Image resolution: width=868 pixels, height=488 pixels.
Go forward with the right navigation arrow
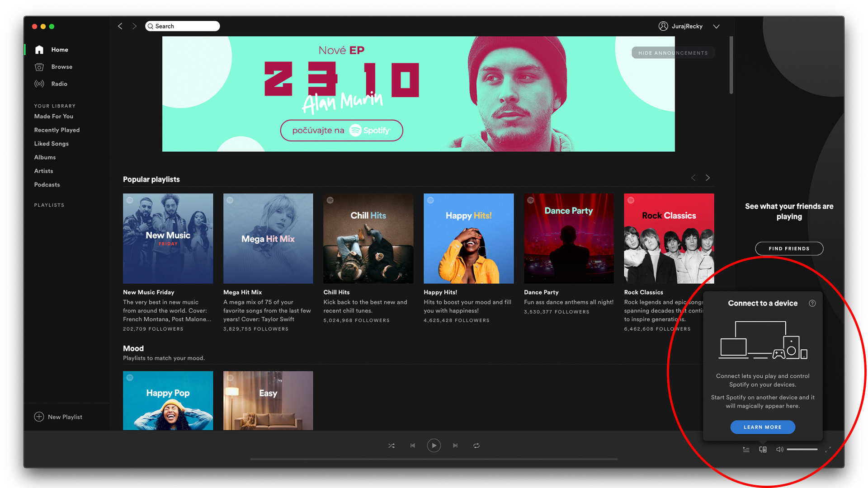pos(134,26)
